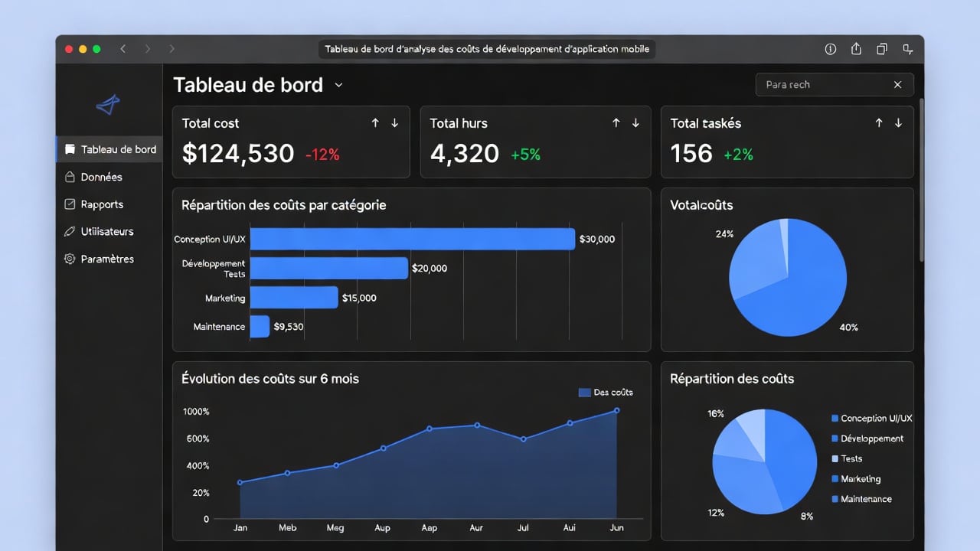Screen dimensions: 980x551
Task: Go back with the browser back arrow
Action: [122, 49]
